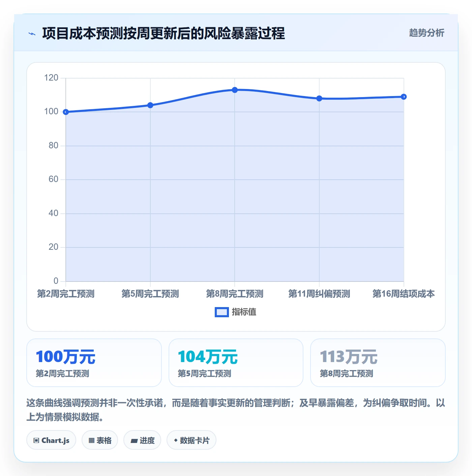This screenshot has height=476, width=472.
Task: Toggle the 指标值 legend item
Action: pos(235,312)
